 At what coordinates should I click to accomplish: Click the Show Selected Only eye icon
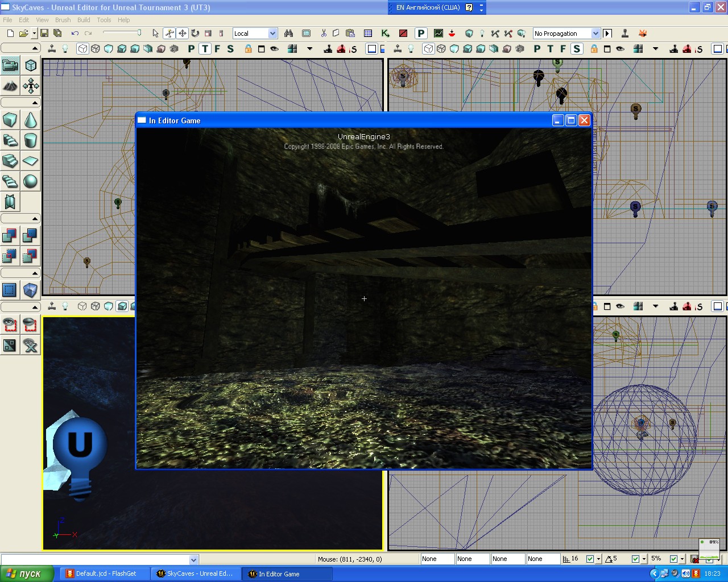pos(10,325)
